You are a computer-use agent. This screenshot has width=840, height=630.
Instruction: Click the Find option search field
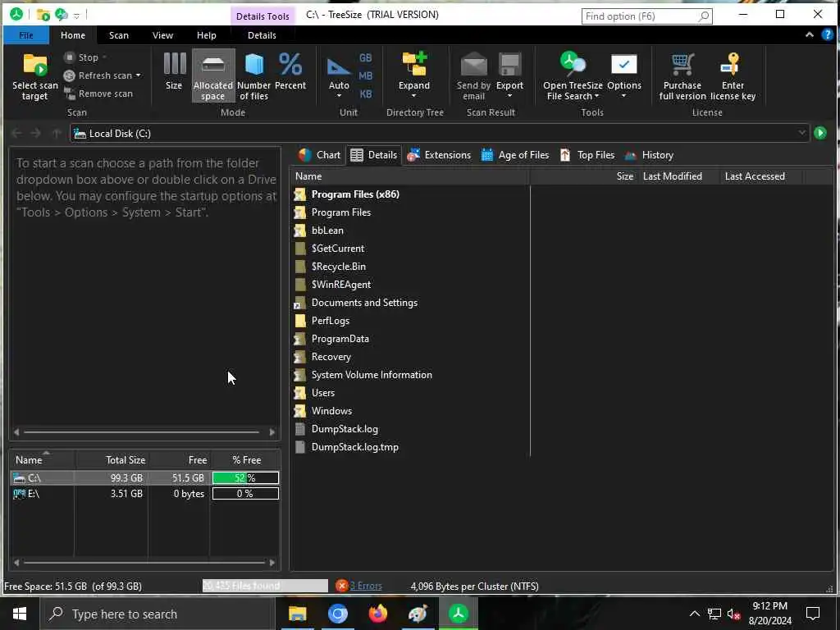click(x=646, y=16)
